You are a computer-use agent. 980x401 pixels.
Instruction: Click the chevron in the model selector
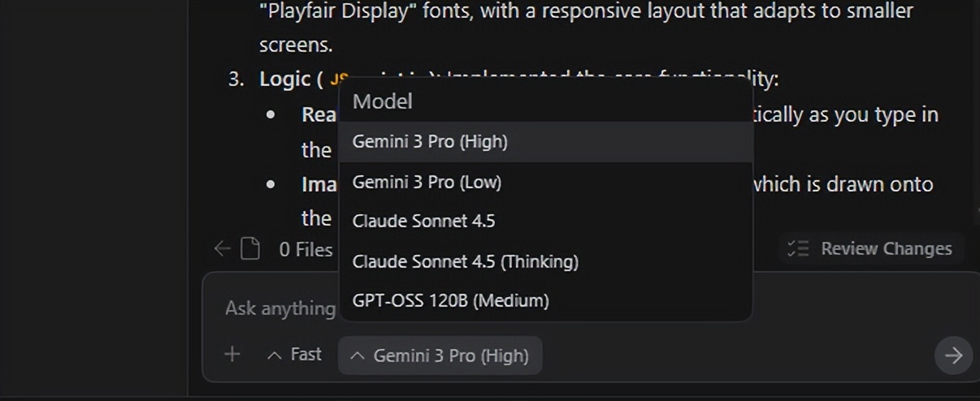357,356
